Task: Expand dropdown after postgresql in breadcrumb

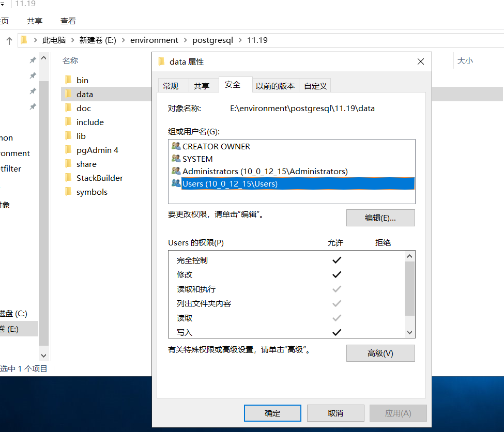Action: (x=240, y=40)
